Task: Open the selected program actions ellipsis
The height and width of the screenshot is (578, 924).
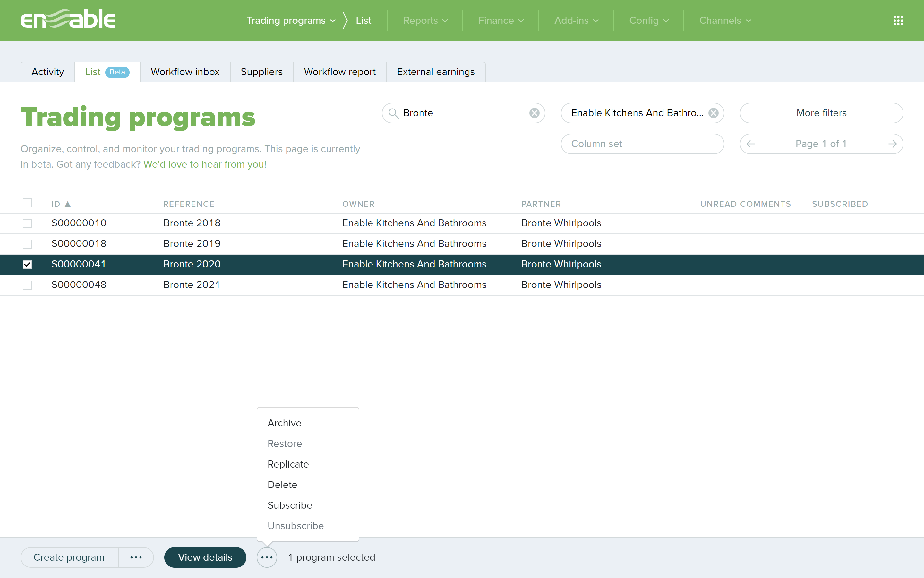Action: (x=267, y=557)
